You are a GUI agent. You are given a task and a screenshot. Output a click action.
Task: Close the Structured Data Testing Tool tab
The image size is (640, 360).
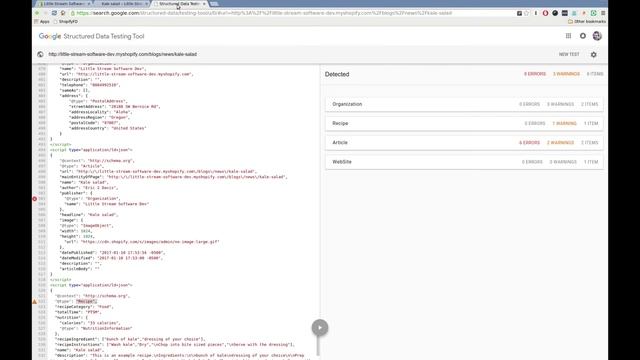[204, 4]
